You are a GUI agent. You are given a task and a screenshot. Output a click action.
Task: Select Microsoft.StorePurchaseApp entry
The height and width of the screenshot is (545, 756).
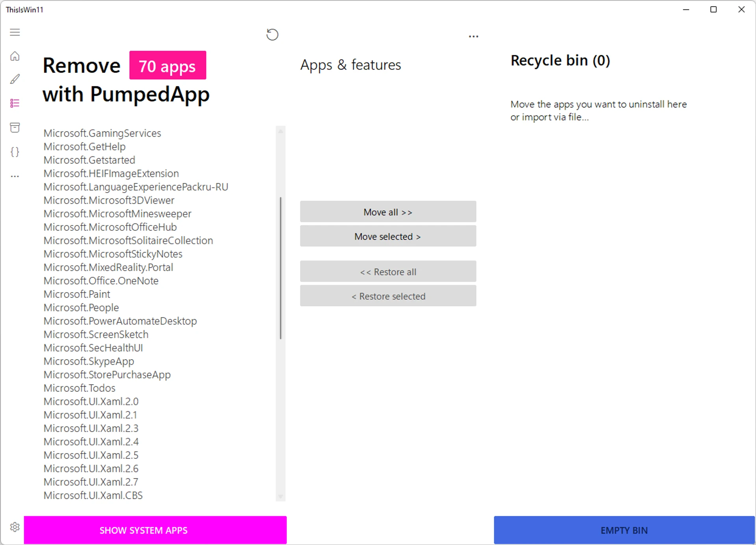[107, 374]
